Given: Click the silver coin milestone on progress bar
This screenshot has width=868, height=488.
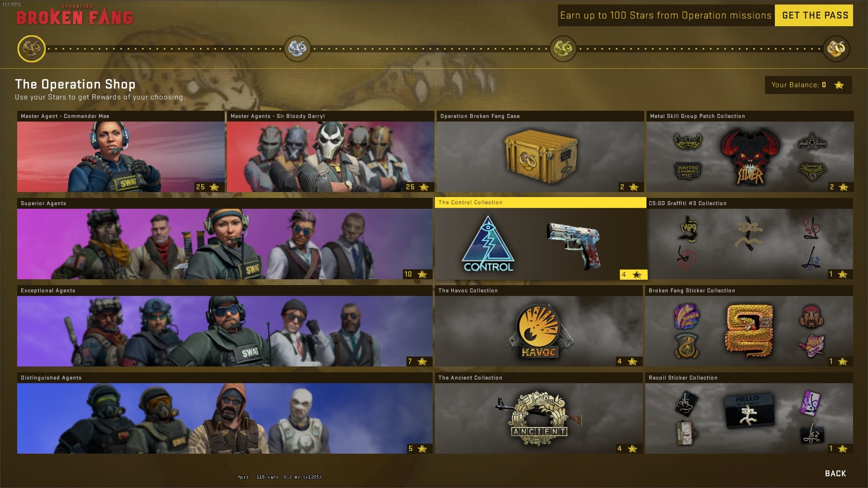Looking at the screenshot, I should coord(297,48).
